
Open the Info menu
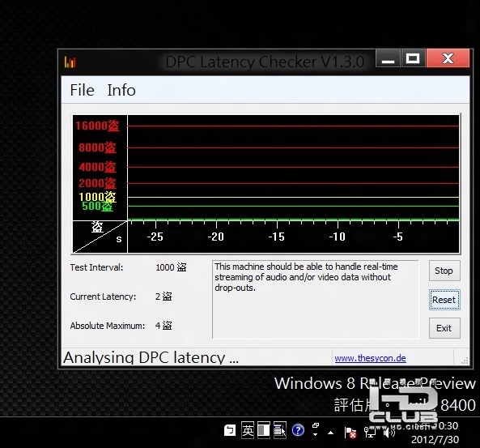pos(121,90)
